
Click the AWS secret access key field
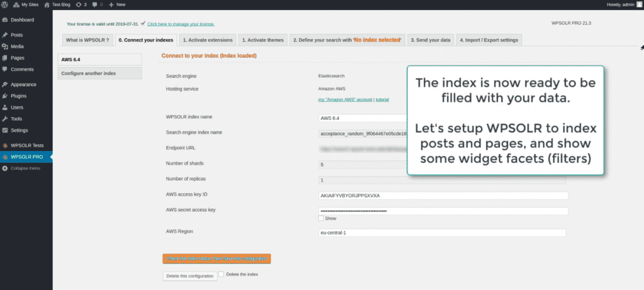point(443,211)
